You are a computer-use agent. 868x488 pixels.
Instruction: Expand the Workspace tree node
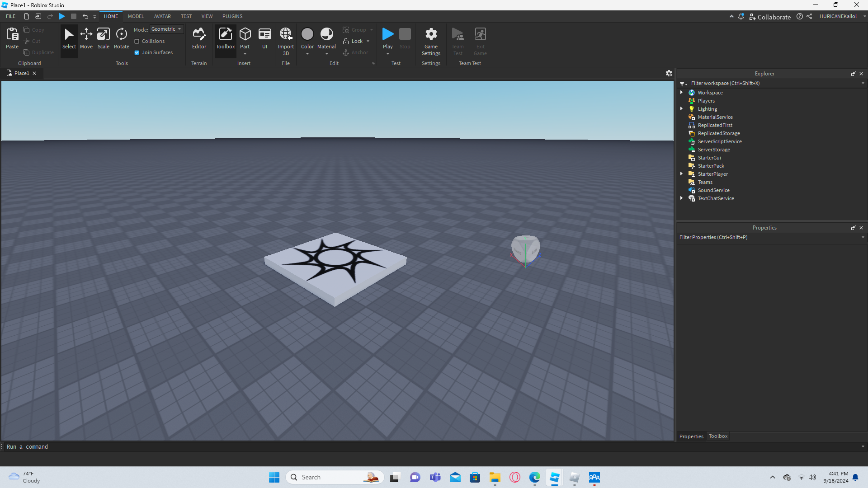pos(682,93)
